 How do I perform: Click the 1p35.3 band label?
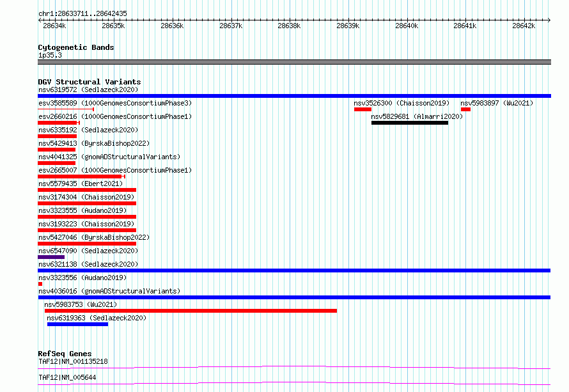pyautogui.click(x=50, y=55)
